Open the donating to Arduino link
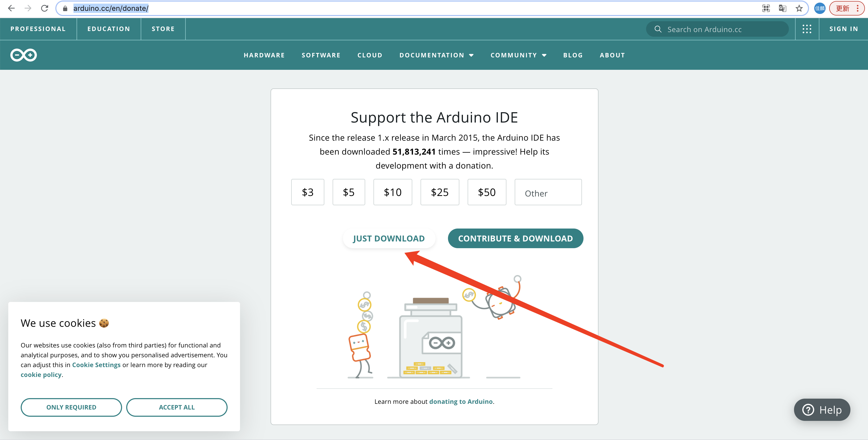The height and width of the screenshot is (440, 868). pos(461,401)
